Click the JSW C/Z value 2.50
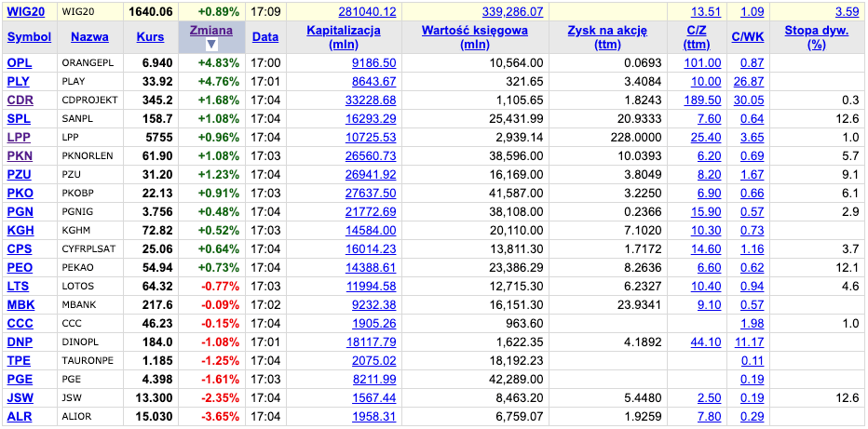The width and height of the screenshot is (868, 429). [709, 397]
